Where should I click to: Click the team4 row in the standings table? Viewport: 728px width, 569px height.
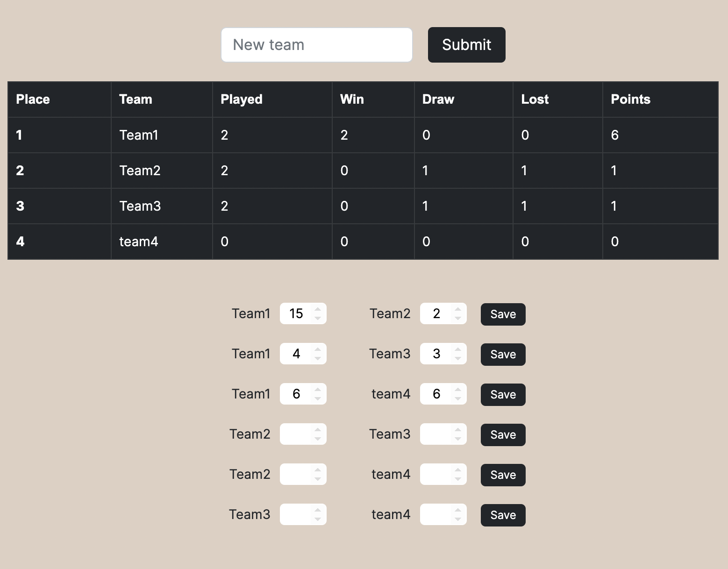pyautogui.click(x=138, y=242)
